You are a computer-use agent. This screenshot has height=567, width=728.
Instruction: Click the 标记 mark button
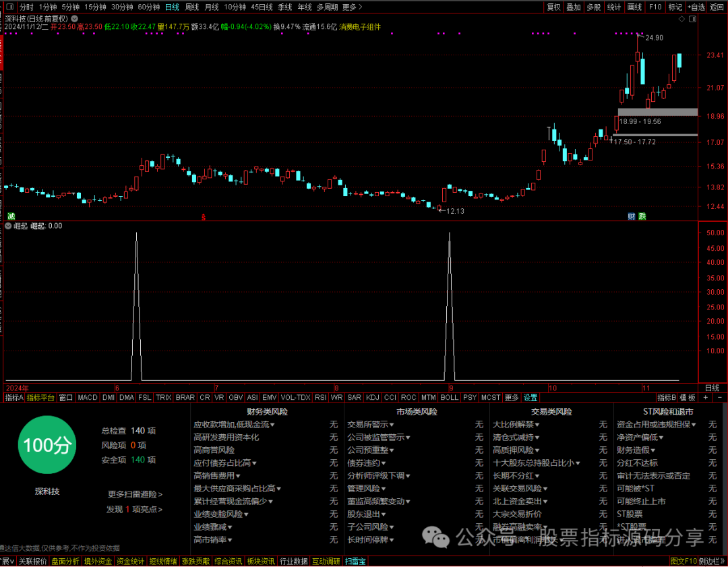coord(675,7)
